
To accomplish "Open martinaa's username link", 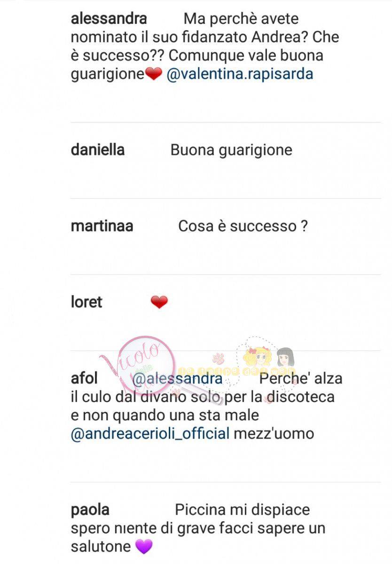I will (x=102, y=226).
